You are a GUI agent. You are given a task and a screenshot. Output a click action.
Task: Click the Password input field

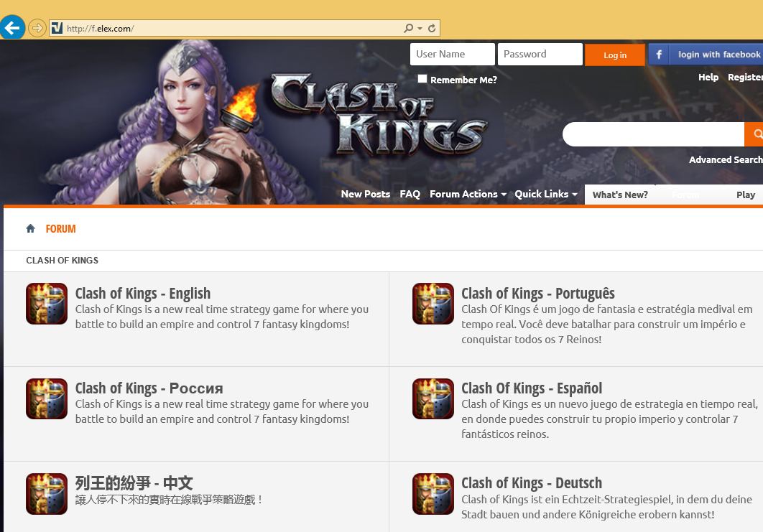[540, 54]
